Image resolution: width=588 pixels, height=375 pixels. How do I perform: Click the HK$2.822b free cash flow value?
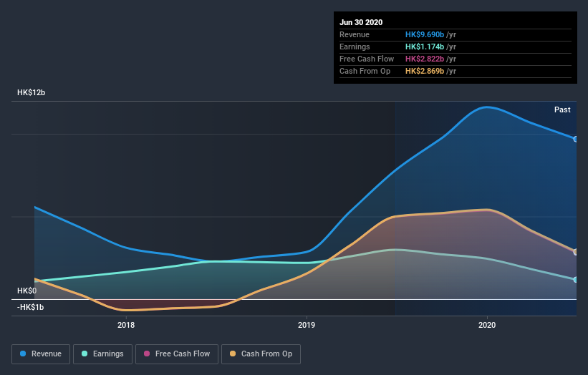coord(425,59)
